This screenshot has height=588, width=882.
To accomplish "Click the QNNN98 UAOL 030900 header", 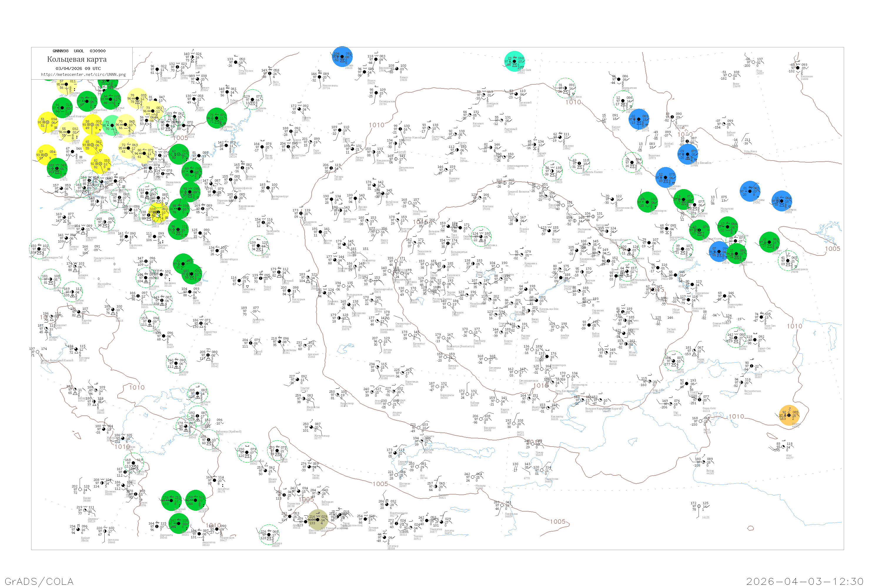I will coord(79,51).
